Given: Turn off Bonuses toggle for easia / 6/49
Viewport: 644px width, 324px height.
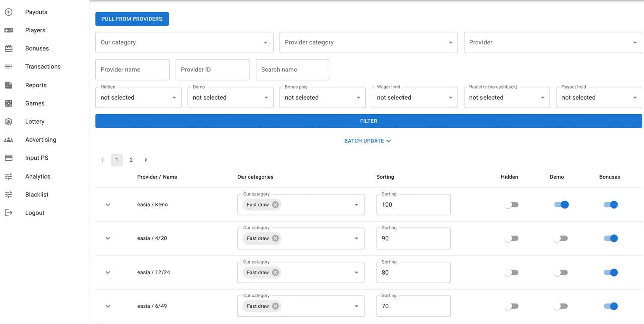Looking at the screenshot, I should tap(610, 306).
